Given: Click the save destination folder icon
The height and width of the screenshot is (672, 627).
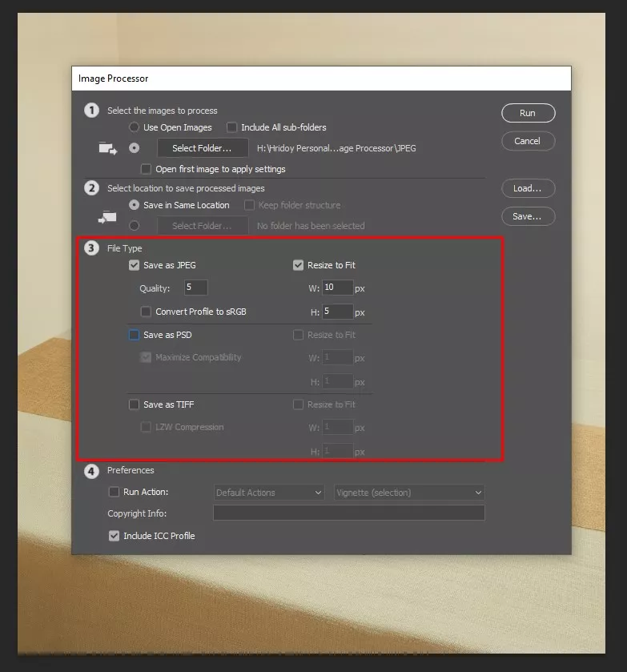Looking at the screenshot, I should [107, 215].
